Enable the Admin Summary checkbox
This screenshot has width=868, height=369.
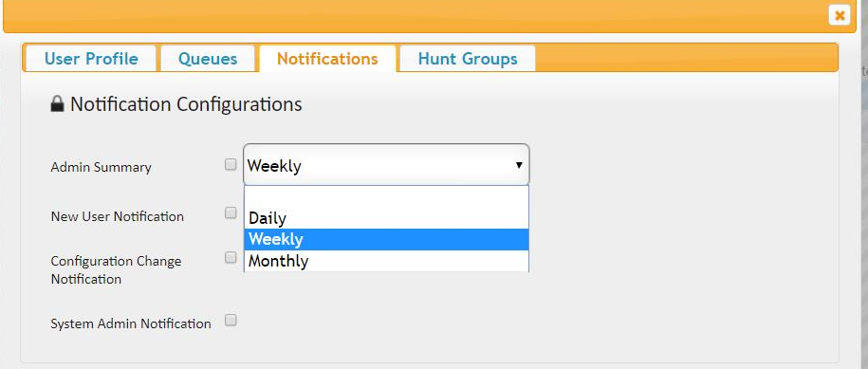coord(231,164)
